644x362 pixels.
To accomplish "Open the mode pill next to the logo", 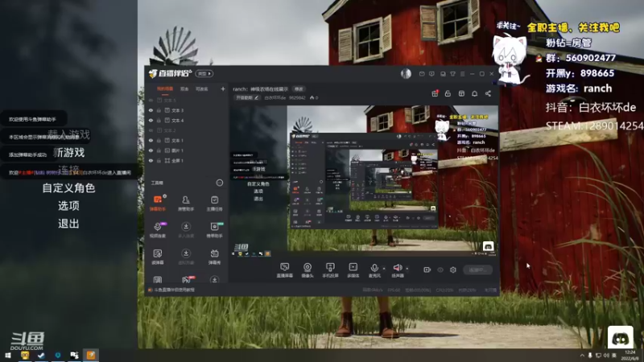I will [204, 74].
